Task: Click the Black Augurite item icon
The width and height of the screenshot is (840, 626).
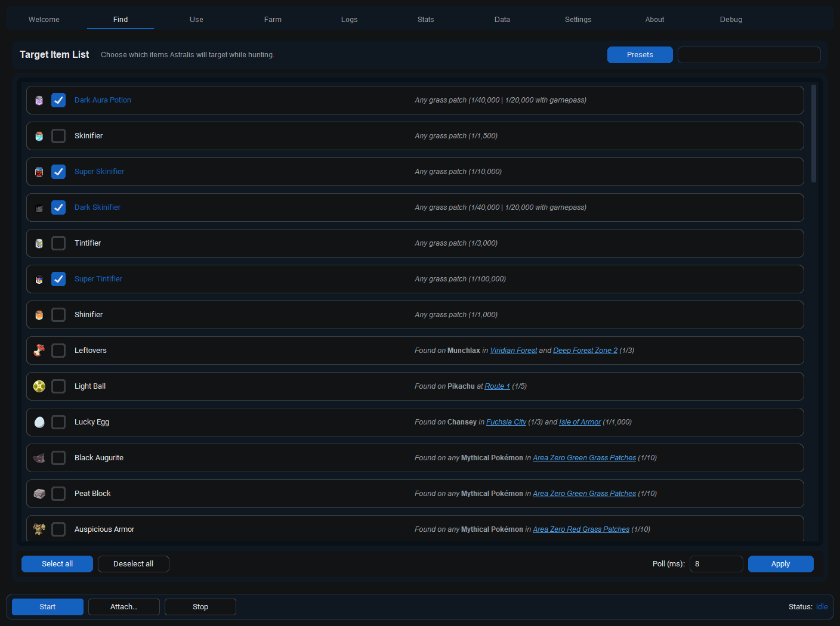Action: coord(39,458)
